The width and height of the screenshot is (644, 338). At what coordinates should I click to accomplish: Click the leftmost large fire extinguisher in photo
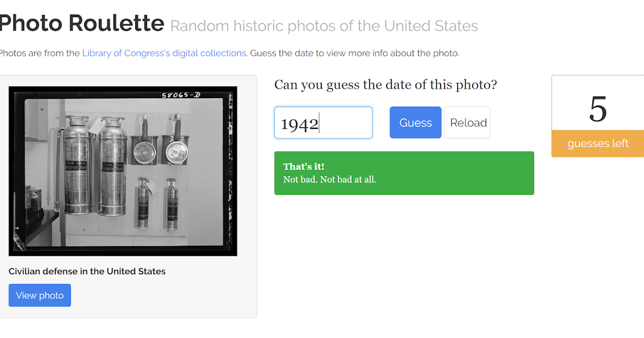[78, 166]
